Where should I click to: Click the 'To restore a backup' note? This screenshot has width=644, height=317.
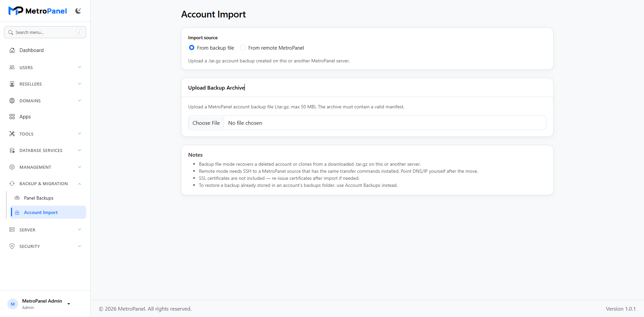tap(298, 185)
